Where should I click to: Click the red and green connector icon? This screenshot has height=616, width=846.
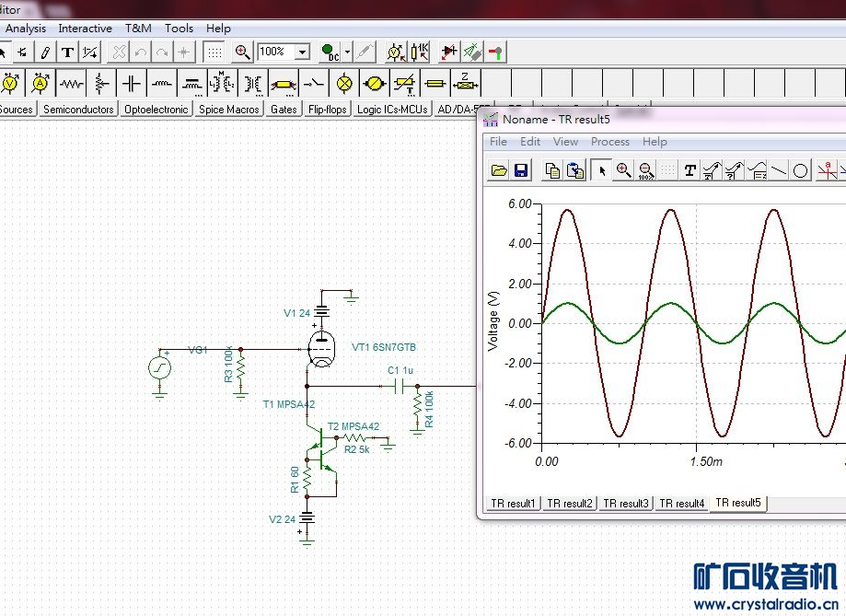pos(494,52)
